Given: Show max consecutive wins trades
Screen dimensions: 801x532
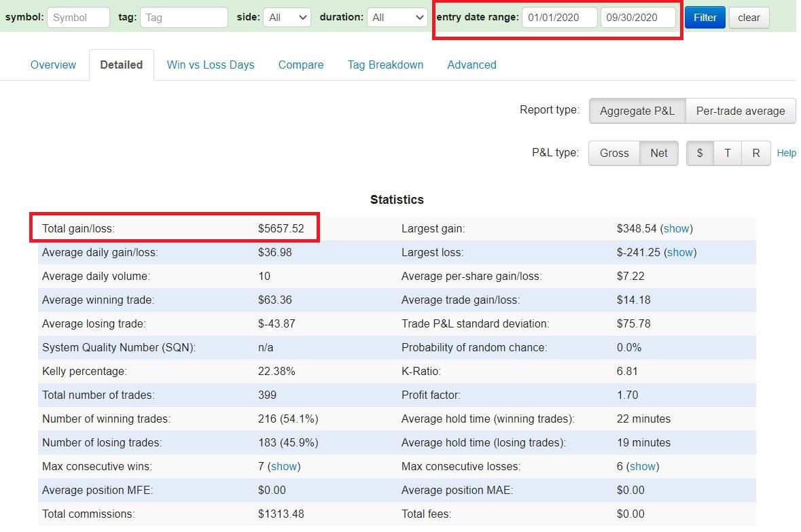Looking at the screenshot, I should pyautogui.click(x=284, y=467).
